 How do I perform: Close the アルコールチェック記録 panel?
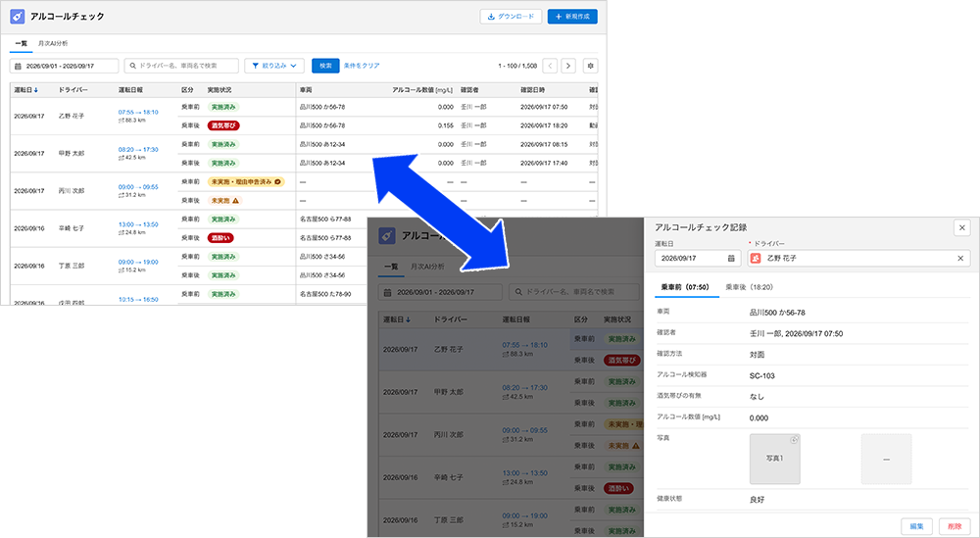click(962, 227)
